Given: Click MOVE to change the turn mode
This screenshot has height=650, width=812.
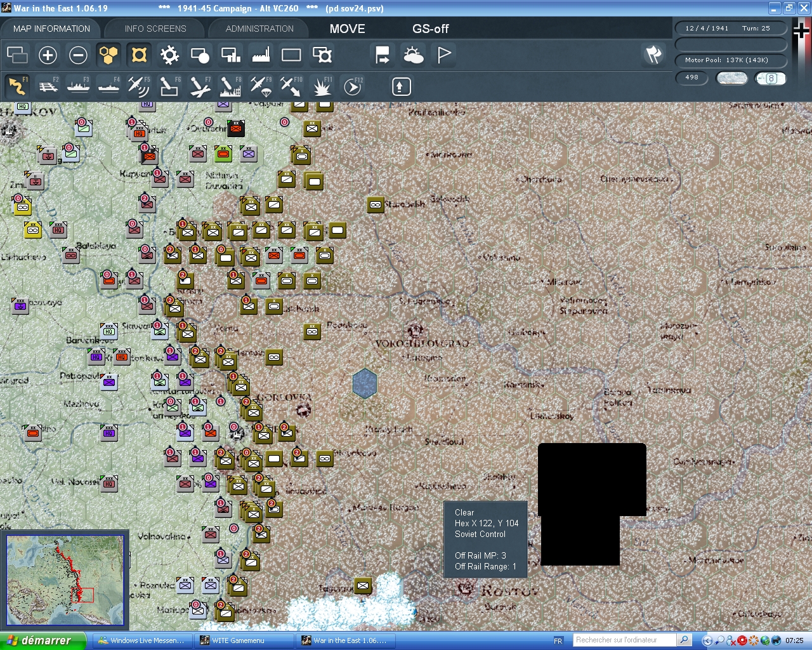Looking at the screenshot, I should 347,29.
